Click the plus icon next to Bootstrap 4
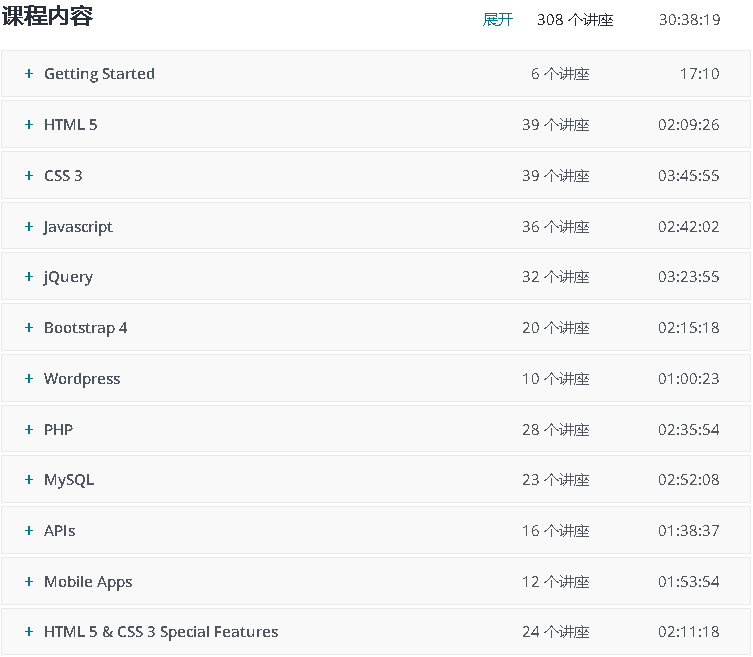This screenshot has width=753, height=657. point(29,328)
